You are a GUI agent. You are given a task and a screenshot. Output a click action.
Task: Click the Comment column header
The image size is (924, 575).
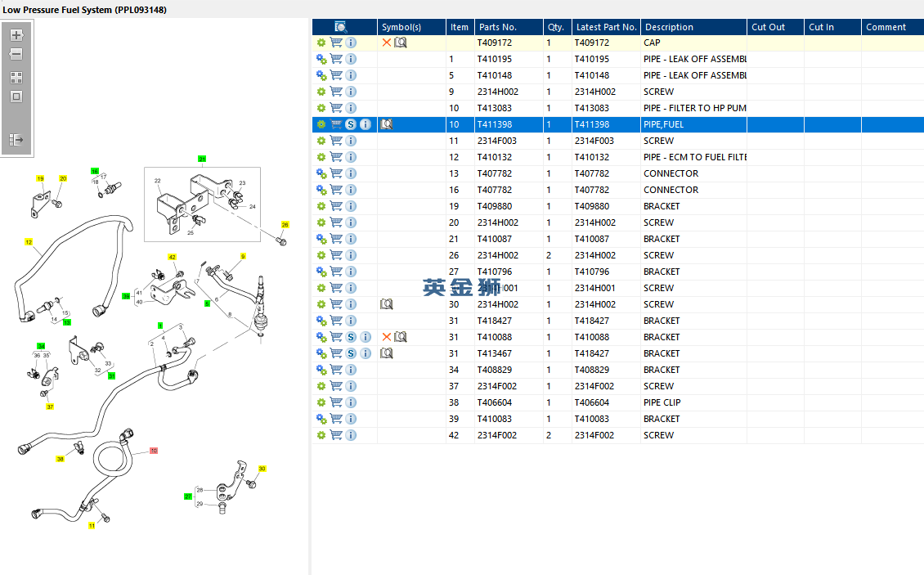893,27
